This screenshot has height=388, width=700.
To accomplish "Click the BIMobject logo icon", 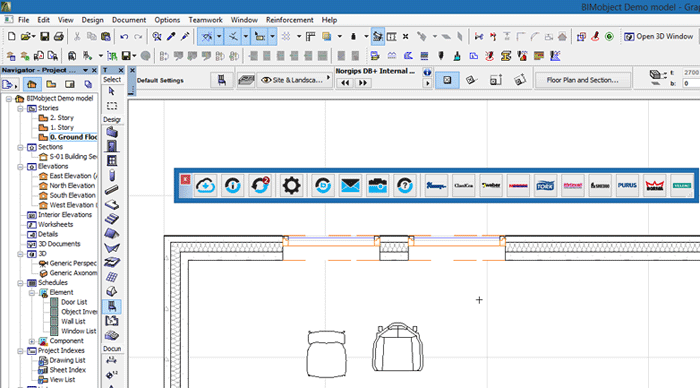I will (x=322, y=185).
